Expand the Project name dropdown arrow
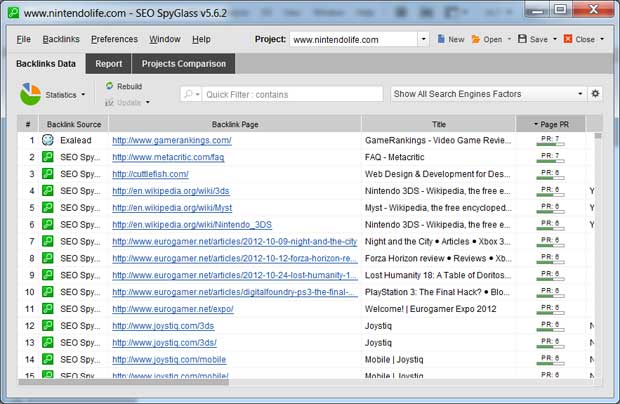The height and width of the screenshot is (404, 620). (x=423, y=39)
